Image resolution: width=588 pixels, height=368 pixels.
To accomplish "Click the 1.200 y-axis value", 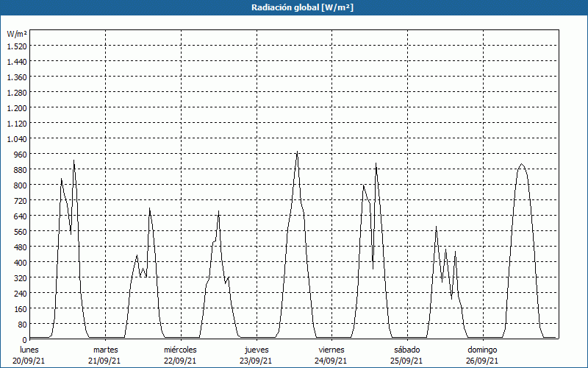I will click(17, 107).
